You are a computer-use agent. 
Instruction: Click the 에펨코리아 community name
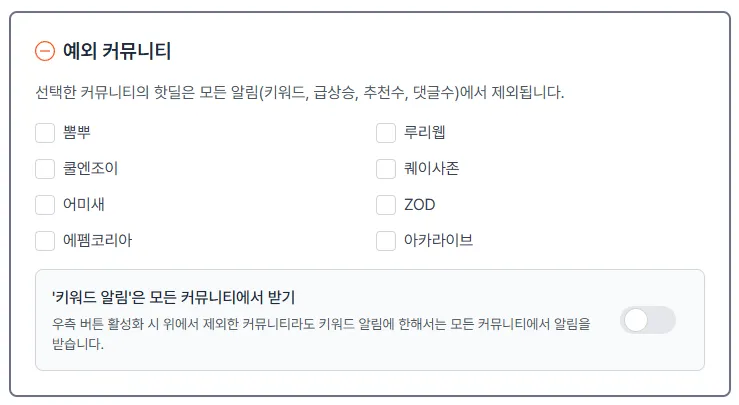97,241
